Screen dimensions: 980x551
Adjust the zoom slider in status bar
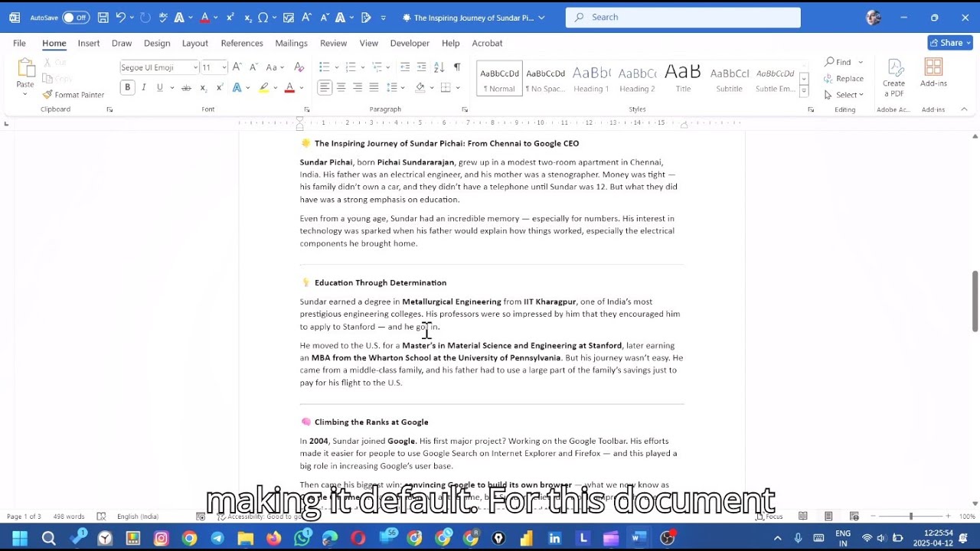pyautogui.click(x=910, y=517)
